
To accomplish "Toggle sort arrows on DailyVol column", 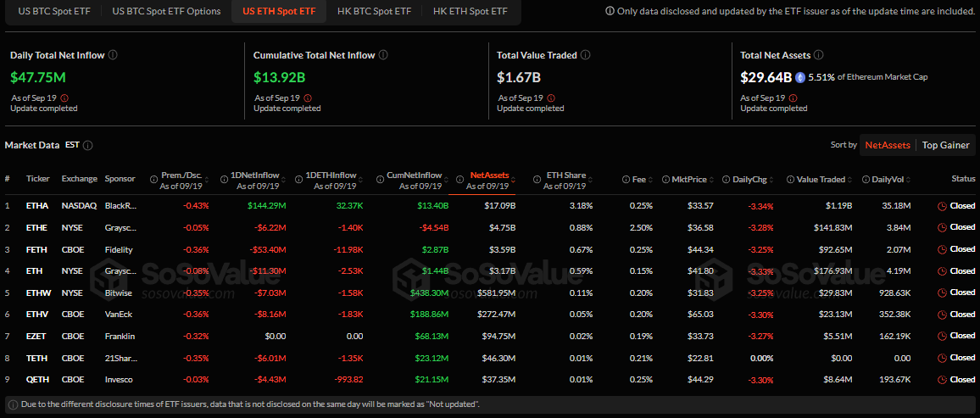I will [x=910, y=179].
